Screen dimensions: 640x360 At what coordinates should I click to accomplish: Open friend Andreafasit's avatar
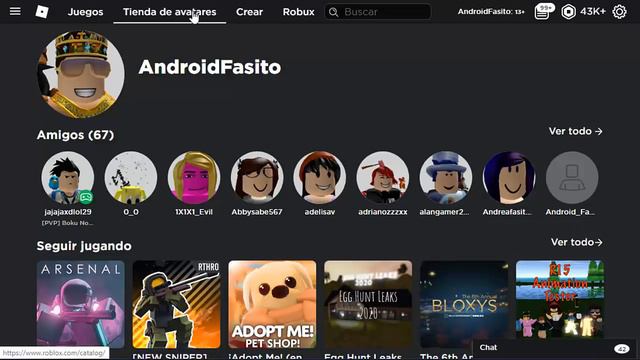(x=509, y=178)
